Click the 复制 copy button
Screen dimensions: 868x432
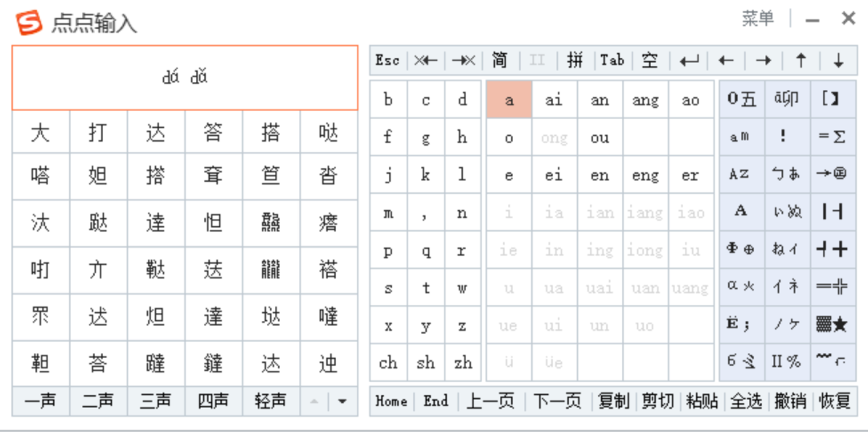[x=614, y=401]
